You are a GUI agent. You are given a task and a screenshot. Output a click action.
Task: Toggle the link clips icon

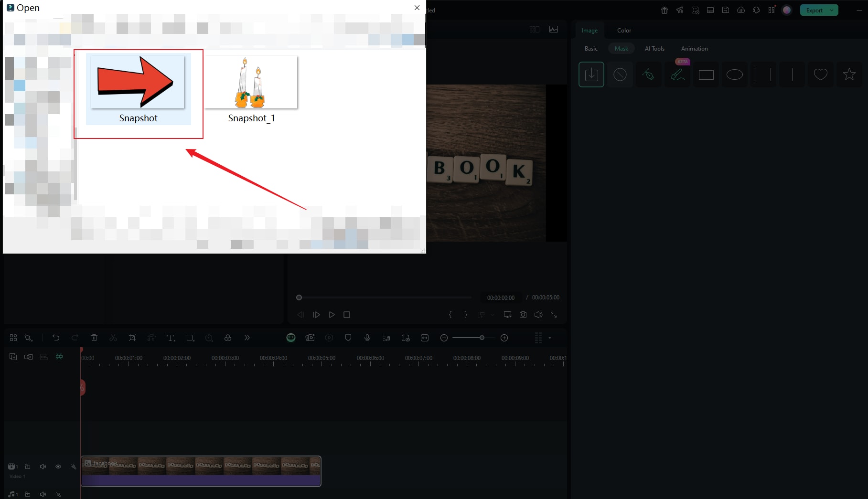tap(29, 357)
